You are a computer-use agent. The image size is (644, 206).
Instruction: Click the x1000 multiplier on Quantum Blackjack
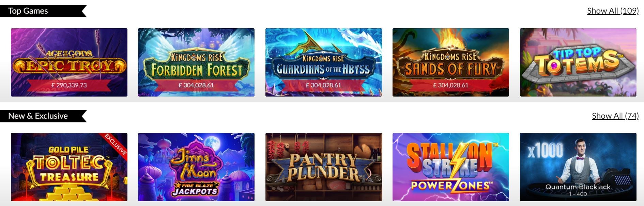[545, 150]
